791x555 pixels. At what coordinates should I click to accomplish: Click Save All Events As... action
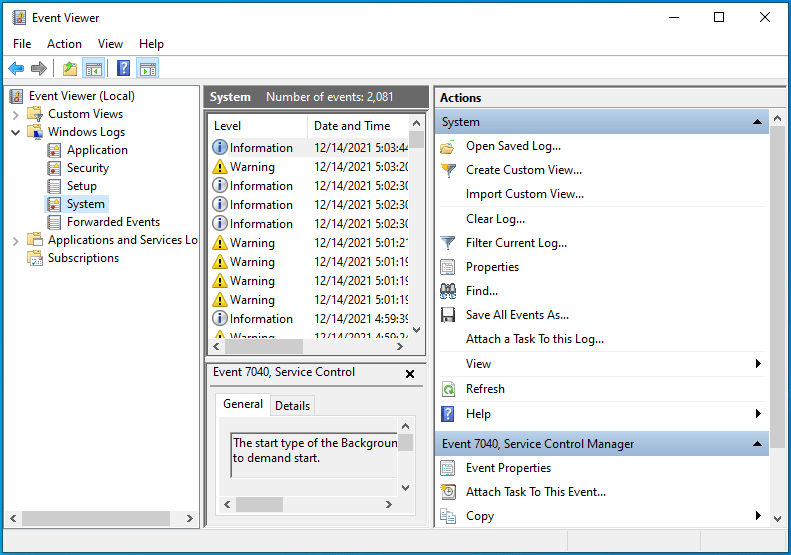click(518, 315)
